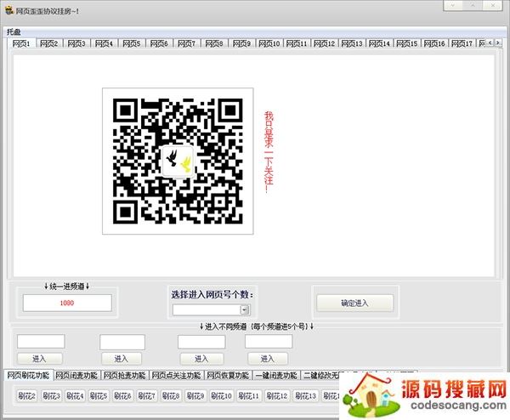Select the 网页3 tab
Screen dimensions: 510x420
(76, 43)
